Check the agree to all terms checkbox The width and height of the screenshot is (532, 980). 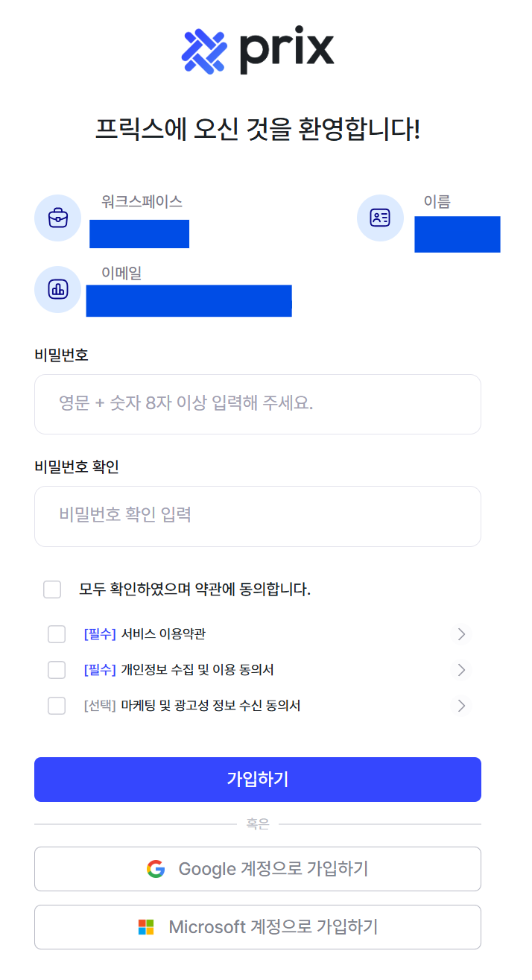tap(52, 589)
